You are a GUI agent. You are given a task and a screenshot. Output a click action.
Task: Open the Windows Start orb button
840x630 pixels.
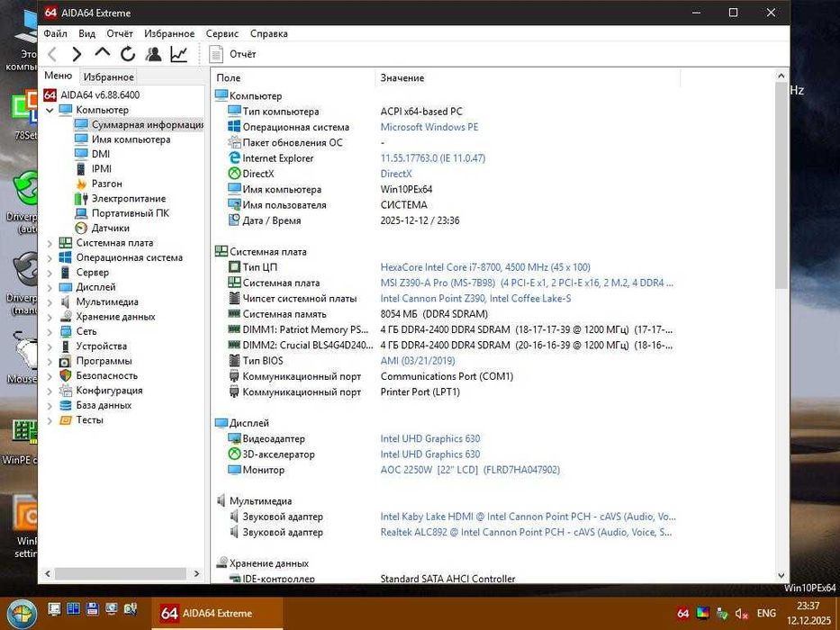click(22, 614)
